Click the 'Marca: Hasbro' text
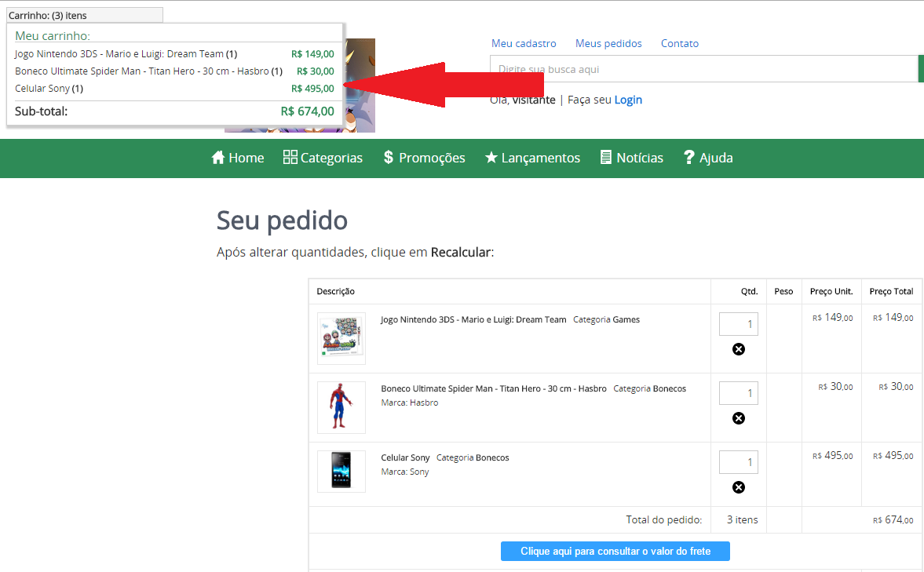This screenshot has width=924, height=572. 410,403
